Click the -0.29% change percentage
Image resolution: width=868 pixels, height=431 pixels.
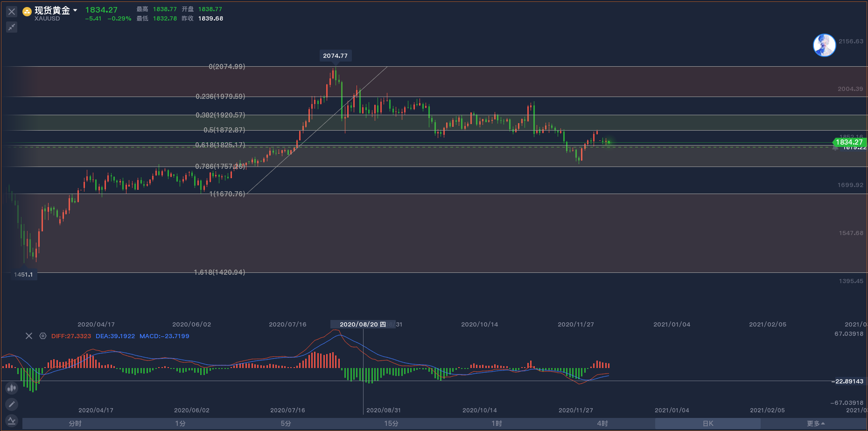point(119,19)
